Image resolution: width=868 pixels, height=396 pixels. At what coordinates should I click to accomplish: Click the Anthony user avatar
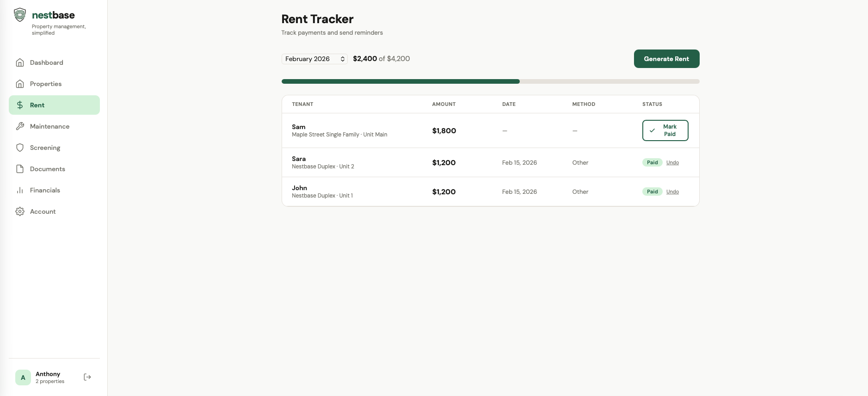click(x=23, y=377)
